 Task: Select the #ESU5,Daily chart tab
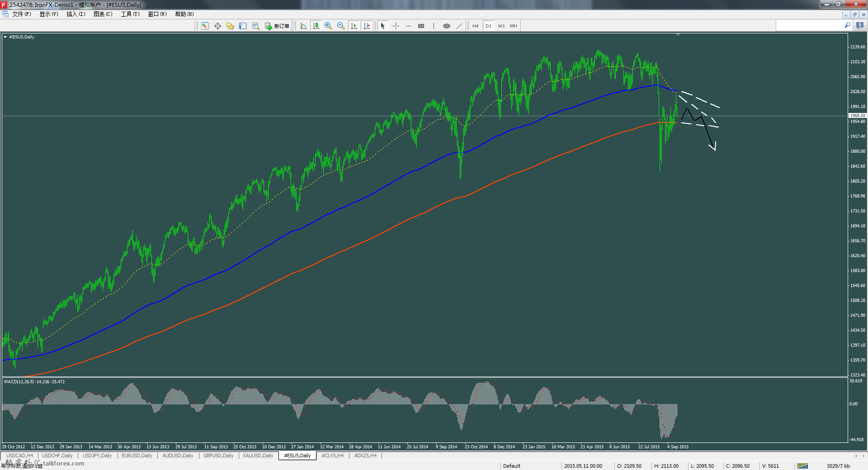(x=297, y=456)
